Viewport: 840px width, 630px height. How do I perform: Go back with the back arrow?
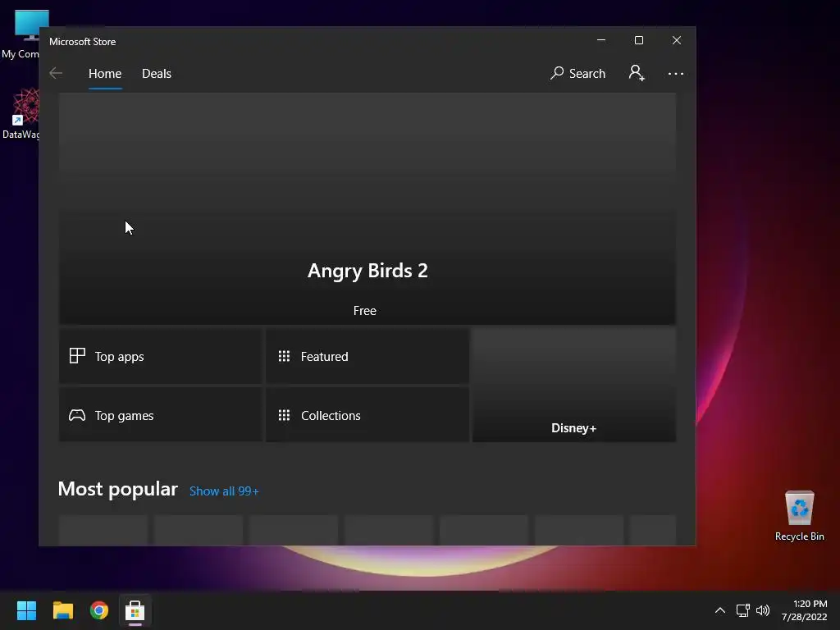pyautogui.click(x=56, y=73)
